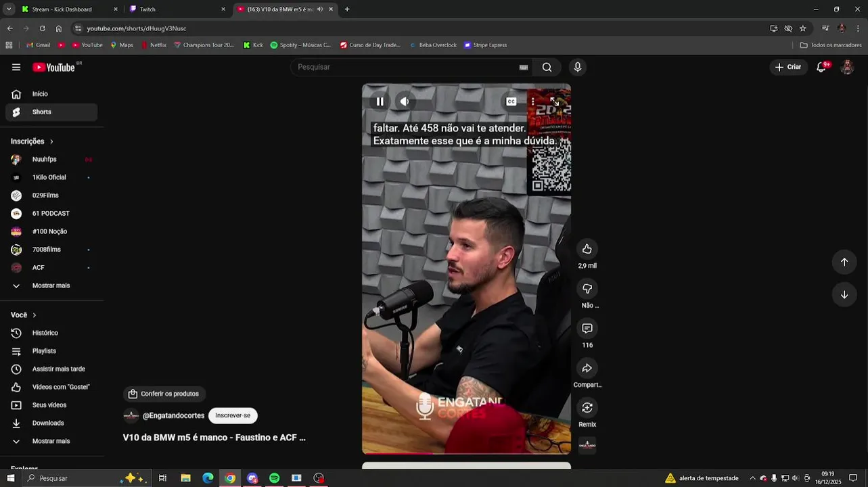Open the Chrome three-dot menu
The width and height of the screenshot is (868, 487).
(x=858, y=28)
